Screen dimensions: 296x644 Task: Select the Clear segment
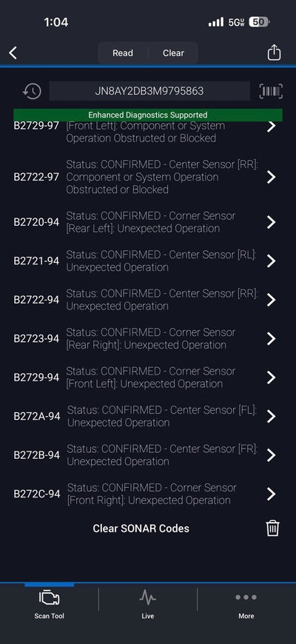pyautogui.click(x=173, y=53)
